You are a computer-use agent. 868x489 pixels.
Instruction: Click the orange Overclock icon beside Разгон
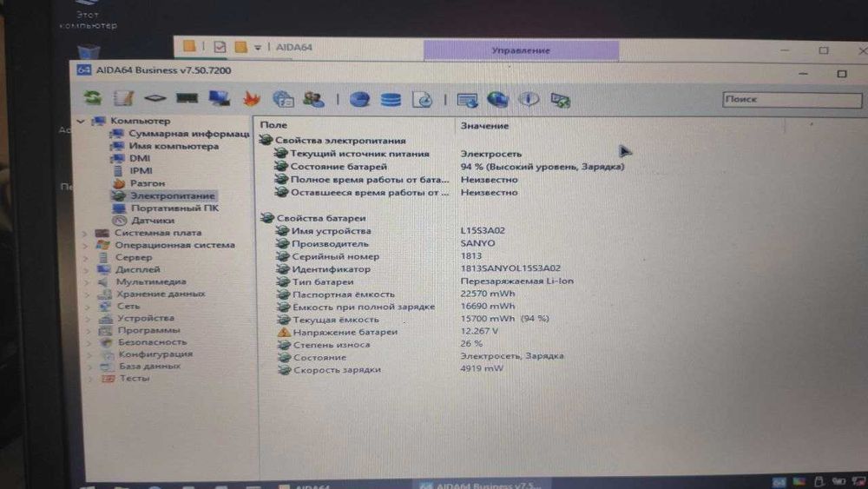(119, 182)
